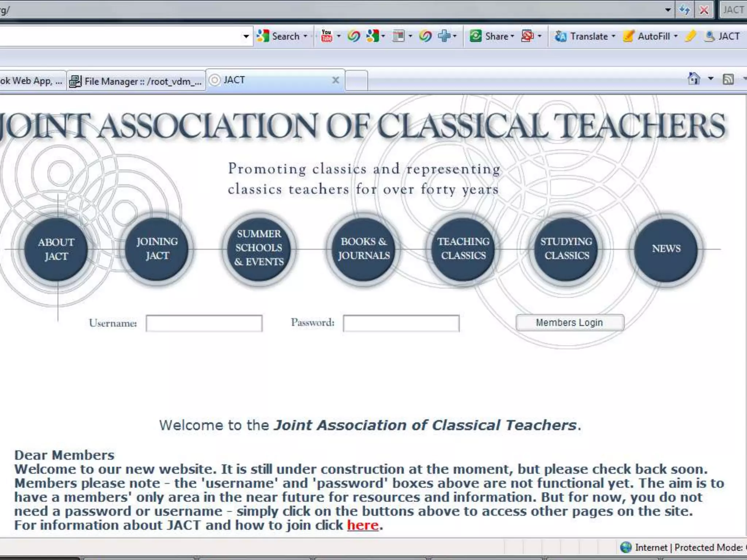Click the Translate toolbar icon

pyautogui.click(x=561, y=36)
